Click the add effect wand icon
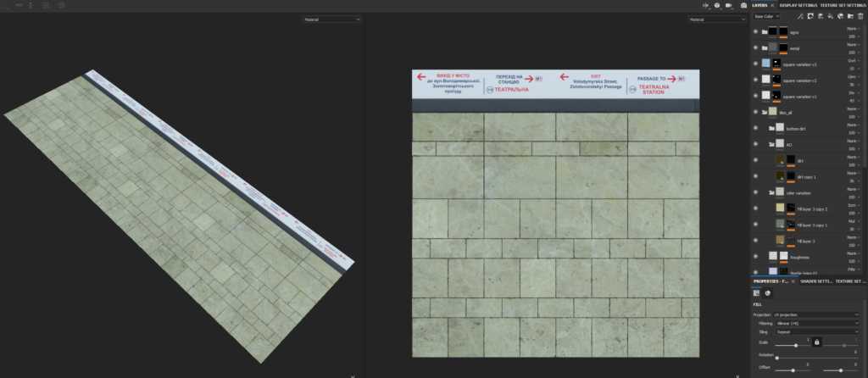The height and width of the screenshot is (378, 868). [801, 16]
